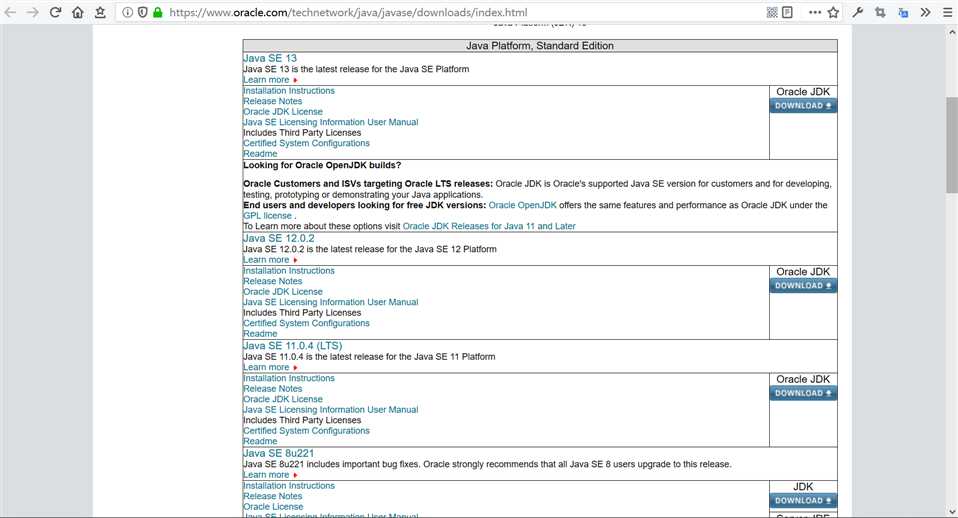Open Release Notes for Java SE 12.0.2
This screenshot has width=958, height=518.
[272, 281]
